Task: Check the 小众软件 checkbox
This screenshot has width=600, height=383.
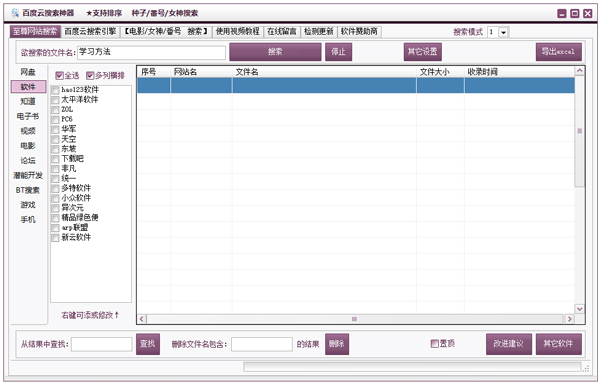Action: pyautogui.click(x=55, y=199)
